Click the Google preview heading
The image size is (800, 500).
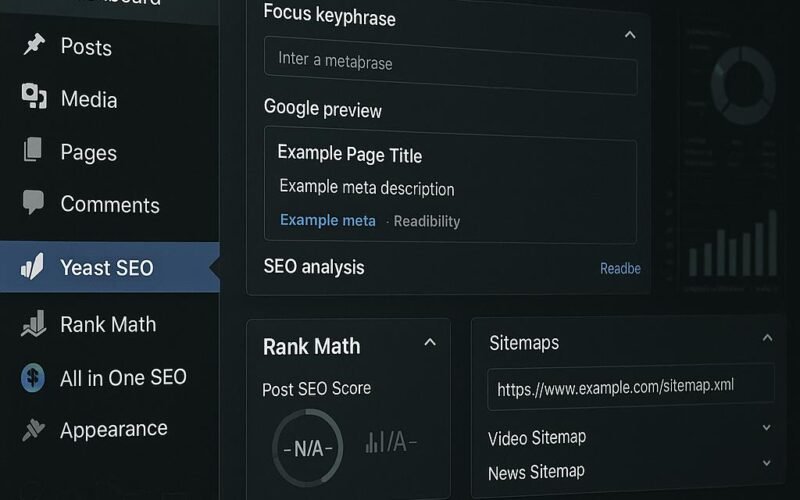(322, 109)
